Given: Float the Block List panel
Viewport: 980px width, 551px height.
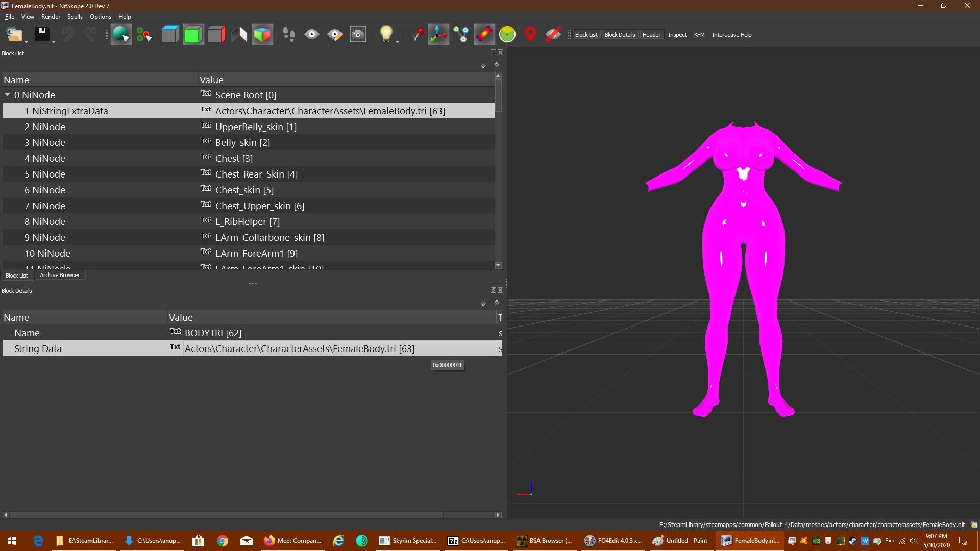Looking at the screenshot, I should coord(493,53).
